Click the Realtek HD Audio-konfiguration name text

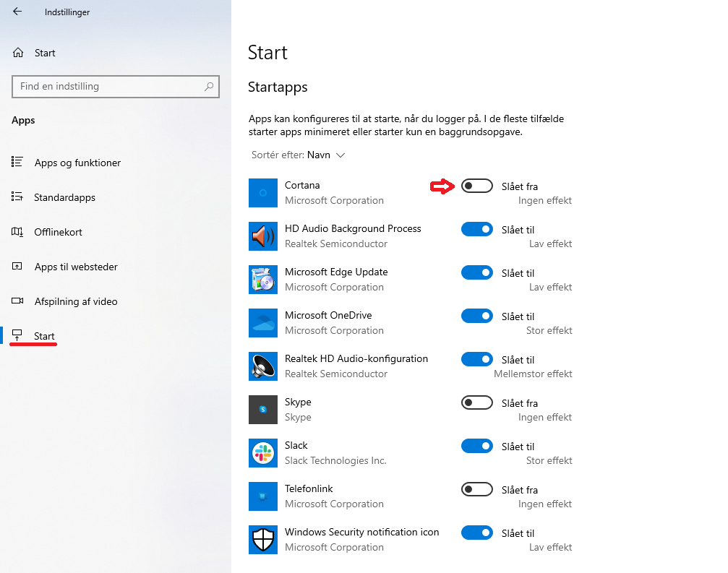click(356, 358)
